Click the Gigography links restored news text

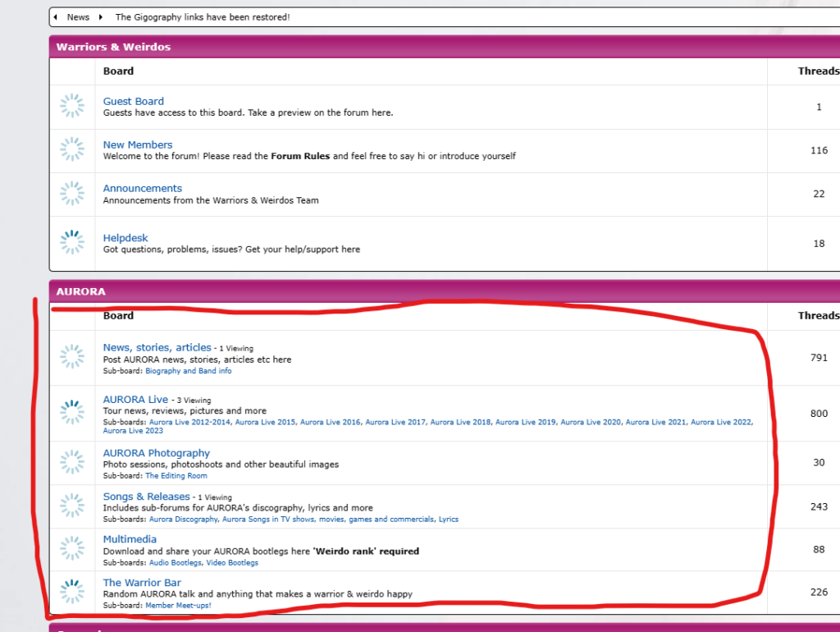203,17
